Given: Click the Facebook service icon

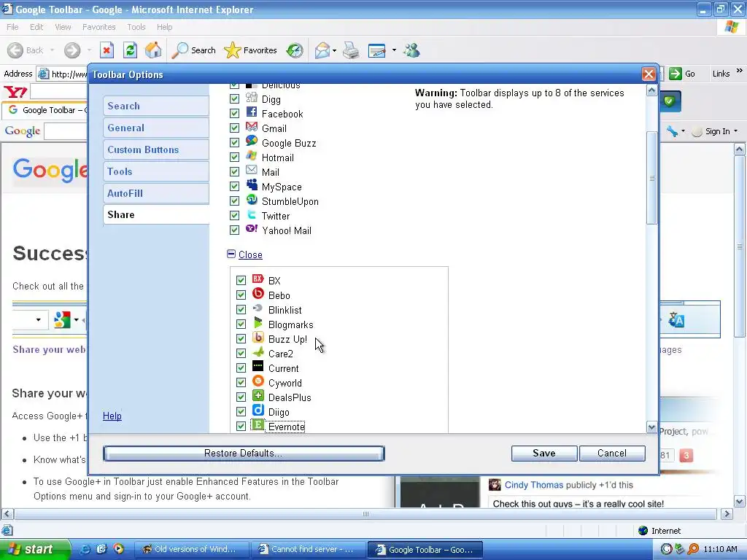Looking at the screenshot, I should click(252, 112).
